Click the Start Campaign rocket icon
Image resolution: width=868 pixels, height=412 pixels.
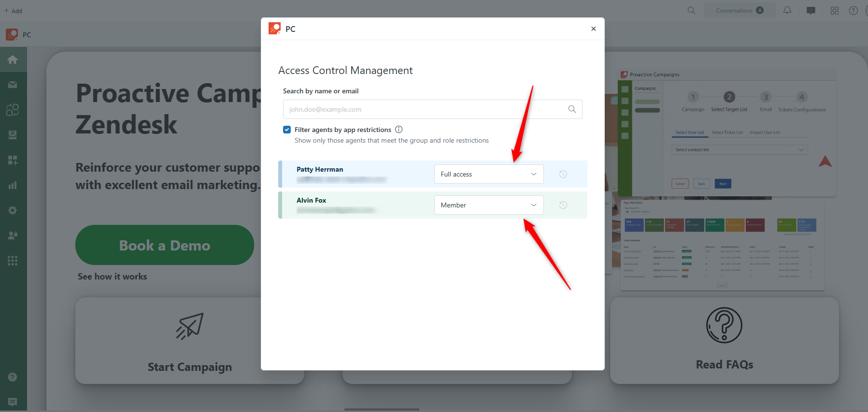click(x=190, y=326)
